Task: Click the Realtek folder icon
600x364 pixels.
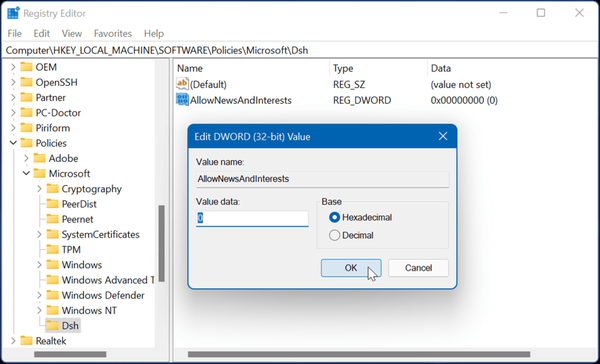Action: (26, 341)
